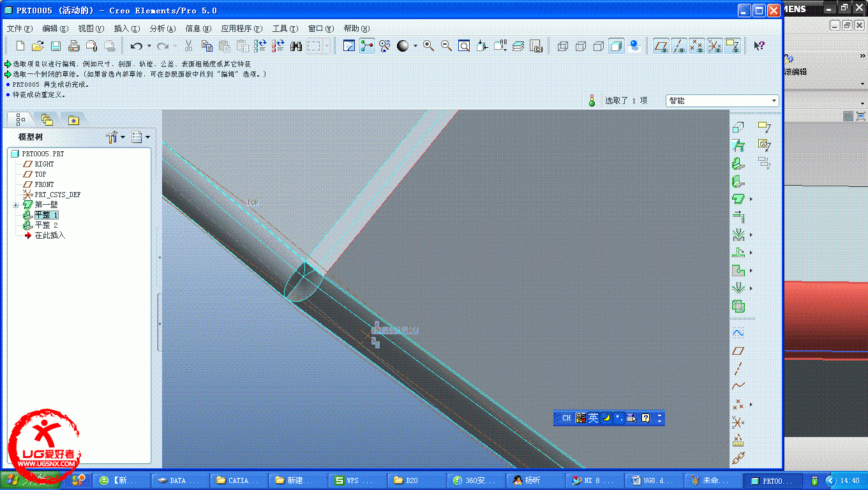The height and width of the screenshot is (490, 868).
Task: Open datum Point tool flyout arrow
Action: click(x=751, y=405)
